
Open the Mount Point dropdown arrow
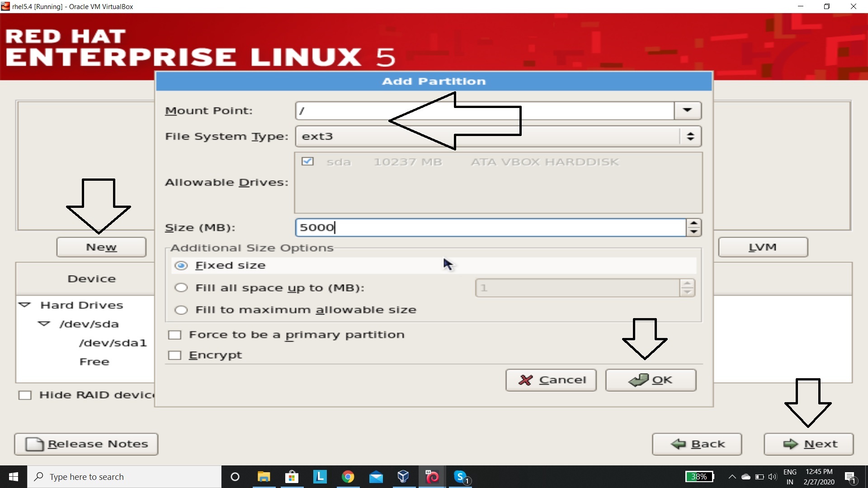coord(687,111)
